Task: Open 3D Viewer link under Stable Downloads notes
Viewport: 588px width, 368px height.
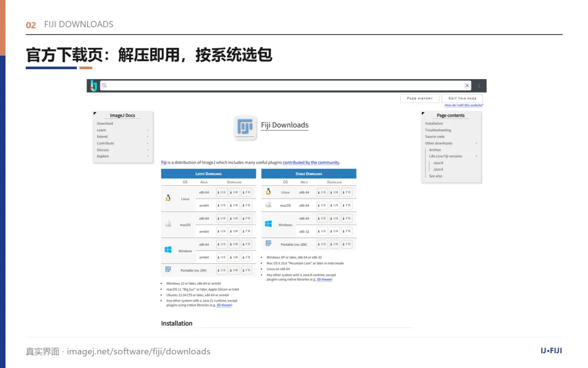Action: coord(324,279)
